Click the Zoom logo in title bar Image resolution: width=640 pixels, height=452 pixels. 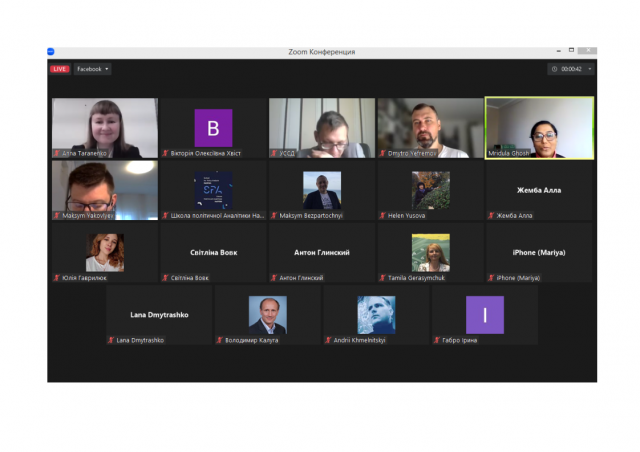(x=51, y=51)
